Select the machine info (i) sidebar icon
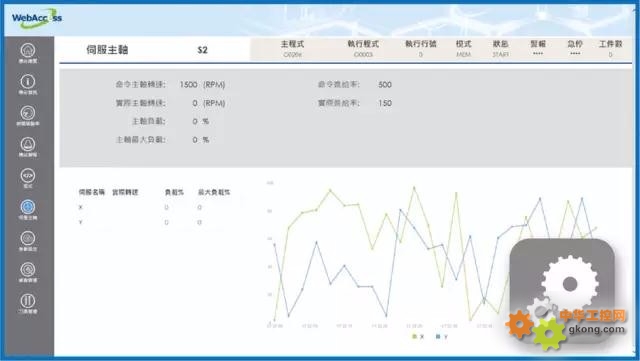Viewport: 640px width, 361px height. point(28,85)
